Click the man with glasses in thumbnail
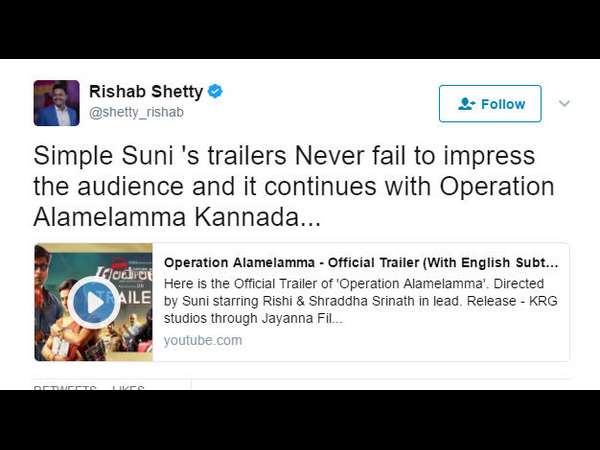This screenshot has width=600, height=450. (45, 291)
